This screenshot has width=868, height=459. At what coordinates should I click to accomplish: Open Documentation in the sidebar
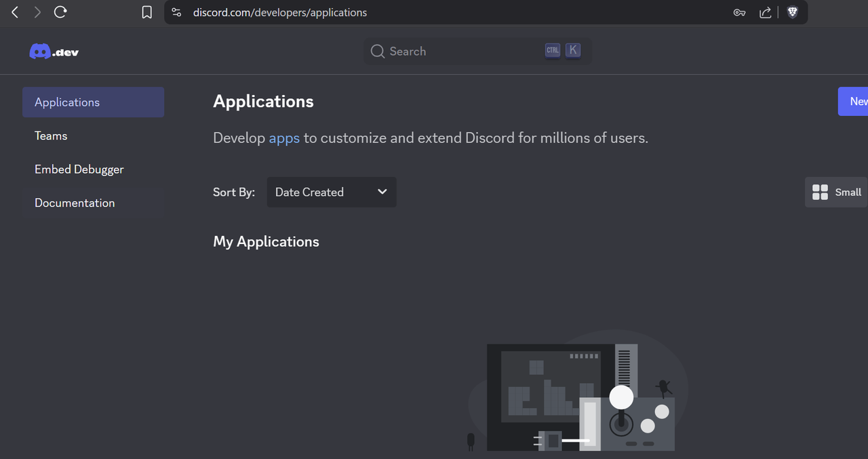pyautogui.click(x=93, y=203)
